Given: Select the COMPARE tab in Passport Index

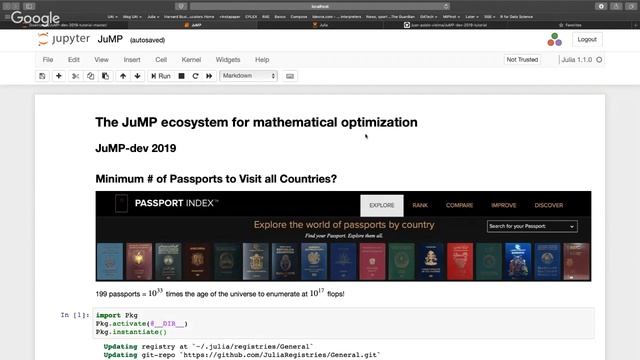Looking at the screenshot, I should pos(459,205).
